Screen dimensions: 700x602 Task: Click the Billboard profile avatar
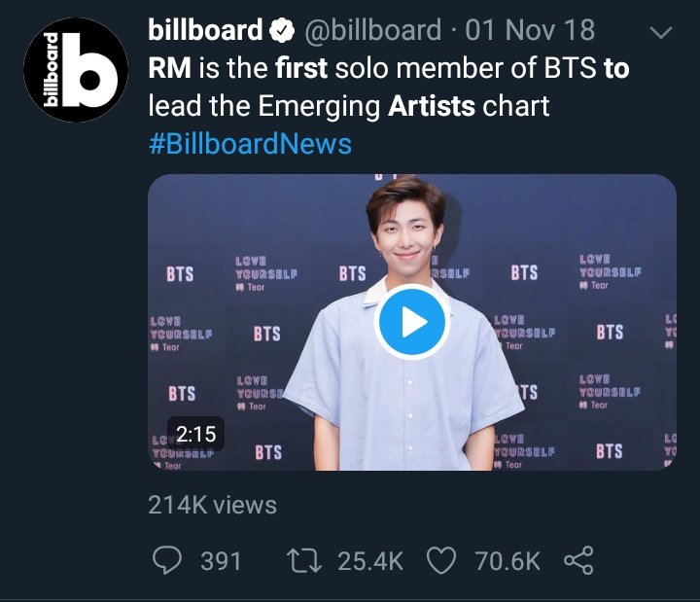click(75, 70)
